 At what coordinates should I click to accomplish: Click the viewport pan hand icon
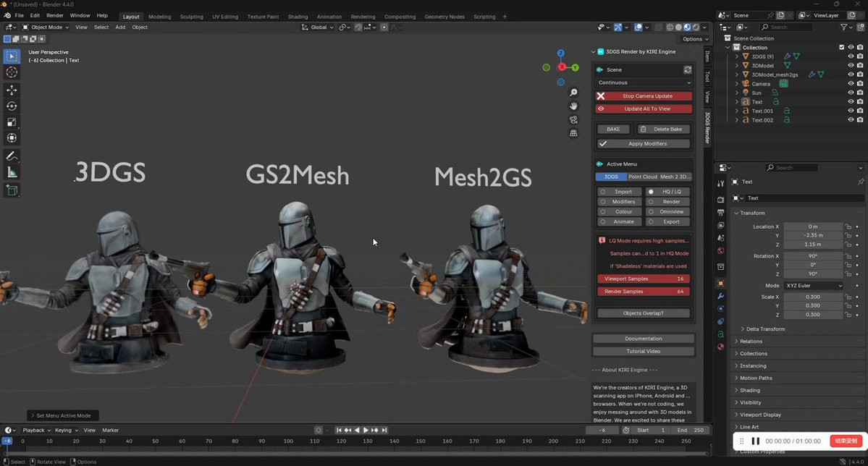coord(573,106)
